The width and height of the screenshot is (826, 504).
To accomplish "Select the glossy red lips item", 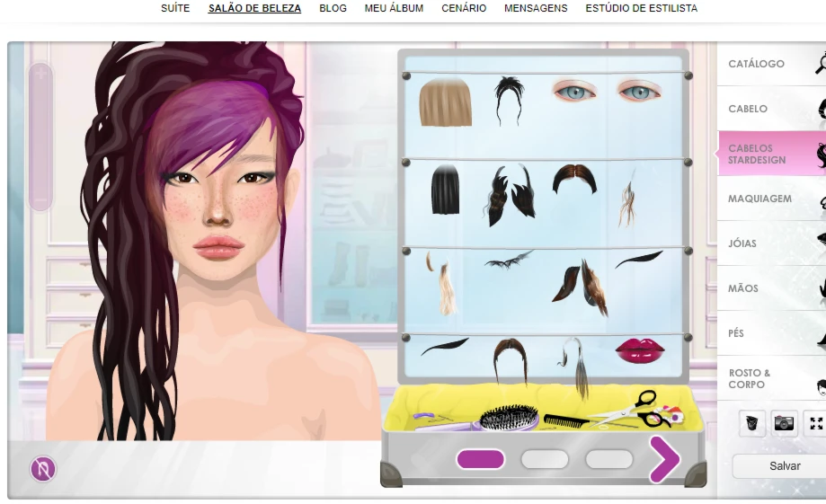I will 640,350.
